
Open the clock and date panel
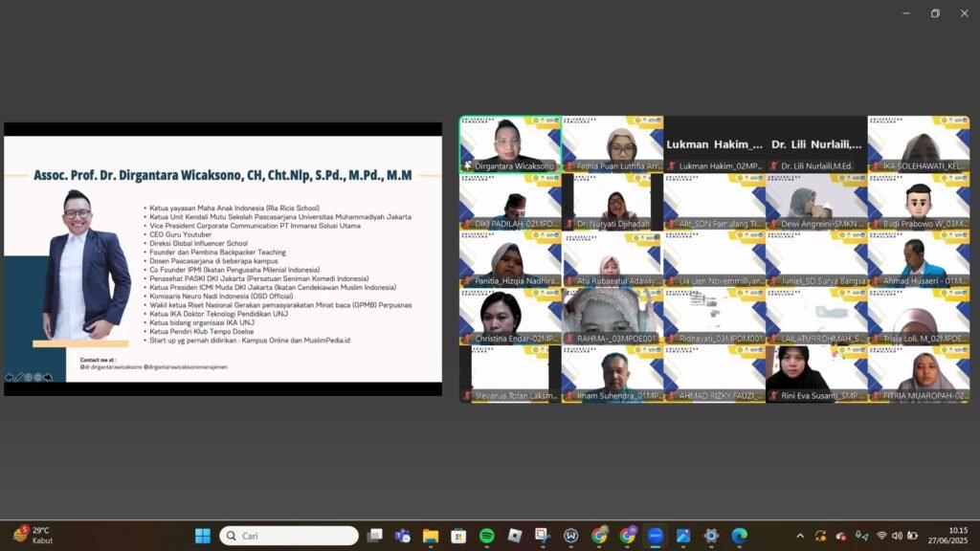click(x=957, y=536)
